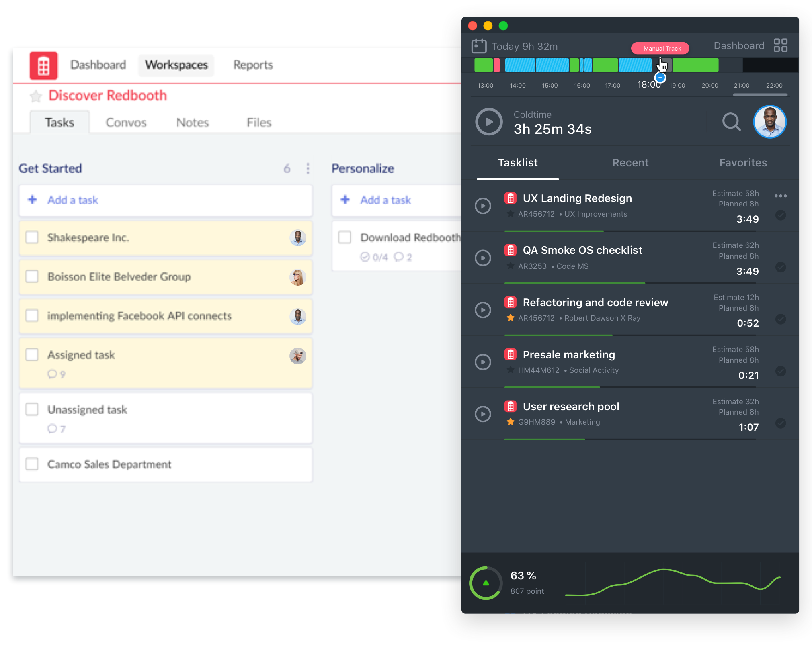The width and height of the screenshot is (812, 646).
Task: Open the user profile avatar
Action: pos(769,122)
